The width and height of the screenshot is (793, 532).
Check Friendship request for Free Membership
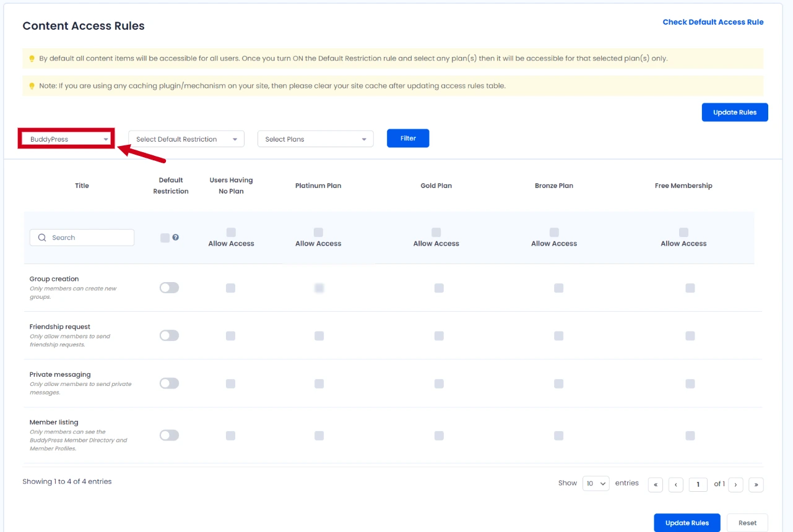(x=690, y=335)
